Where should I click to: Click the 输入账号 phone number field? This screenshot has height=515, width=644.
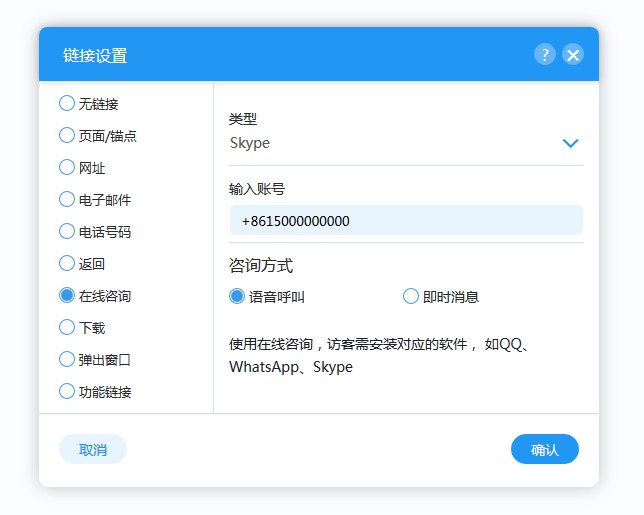tap(405, 221)
